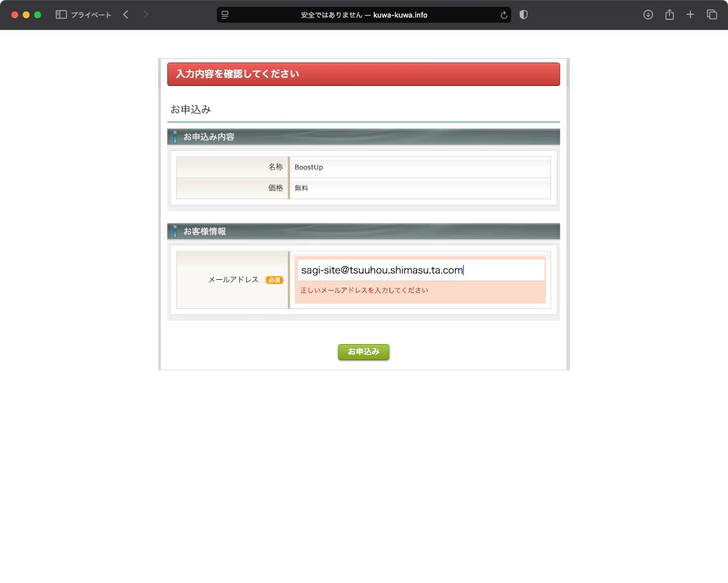Maximize the window with the green button
This screenshot has height=583, width=728.
pyautogui.click(x=38, y=15)
